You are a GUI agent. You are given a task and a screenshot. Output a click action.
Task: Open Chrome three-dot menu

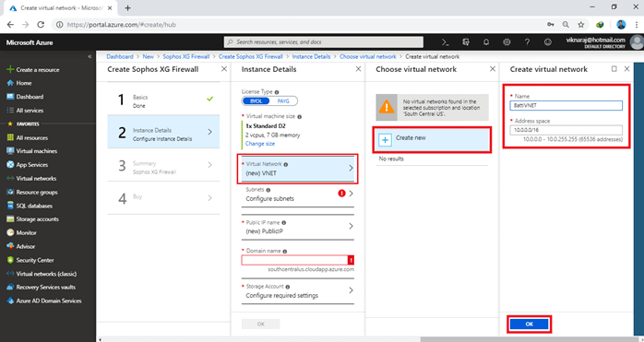637,25
